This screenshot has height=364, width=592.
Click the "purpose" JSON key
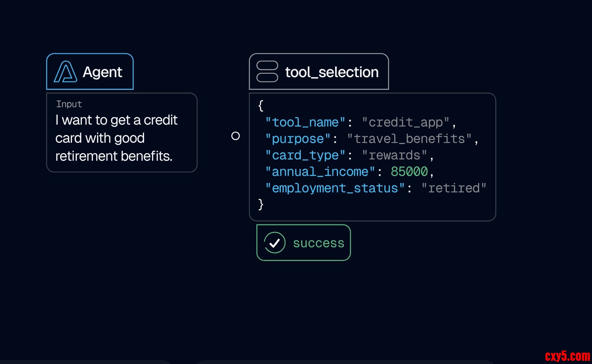point(298,139)
